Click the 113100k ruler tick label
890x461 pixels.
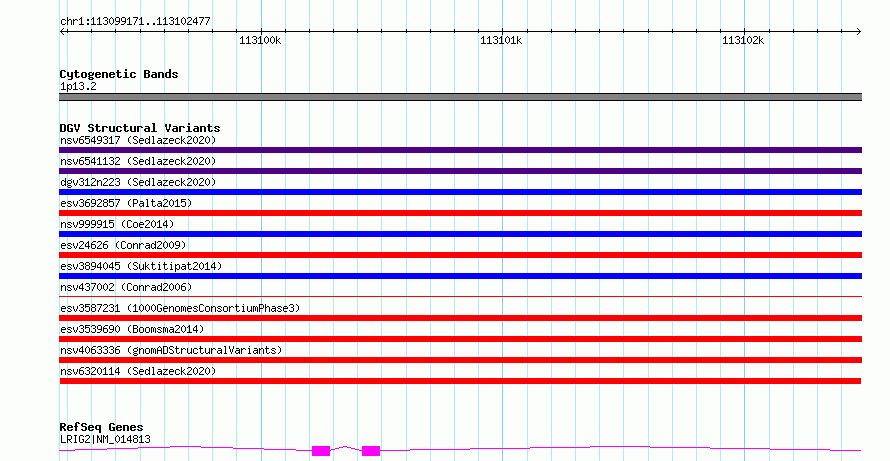[260, 40]
